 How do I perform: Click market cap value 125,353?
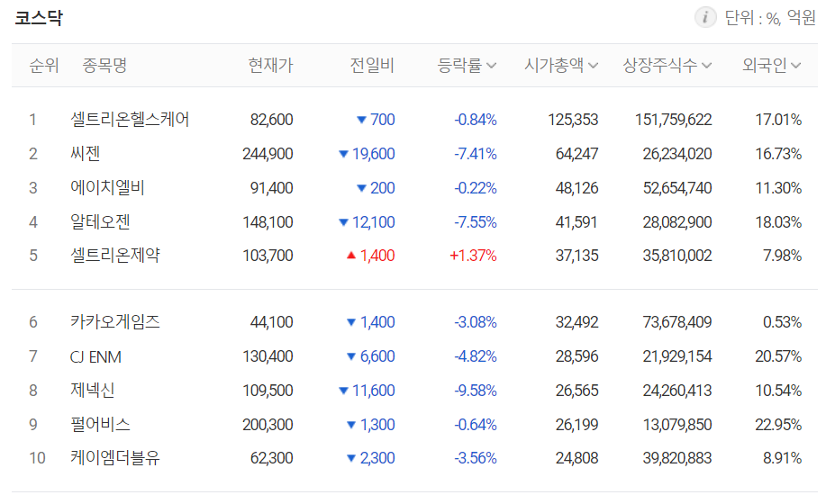[573, 120]
